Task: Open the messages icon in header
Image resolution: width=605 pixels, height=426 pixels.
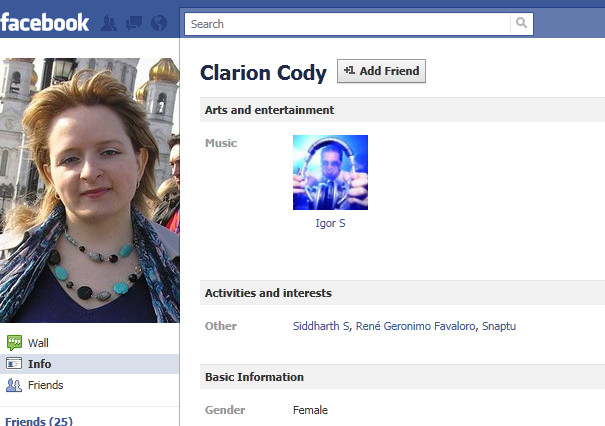Action: 134,23
